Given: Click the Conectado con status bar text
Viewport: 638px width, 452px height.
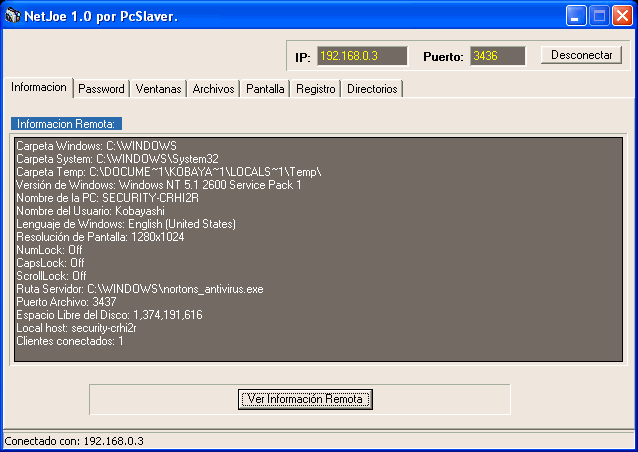Looking at the screenshot, I should [x=75, y=441].
